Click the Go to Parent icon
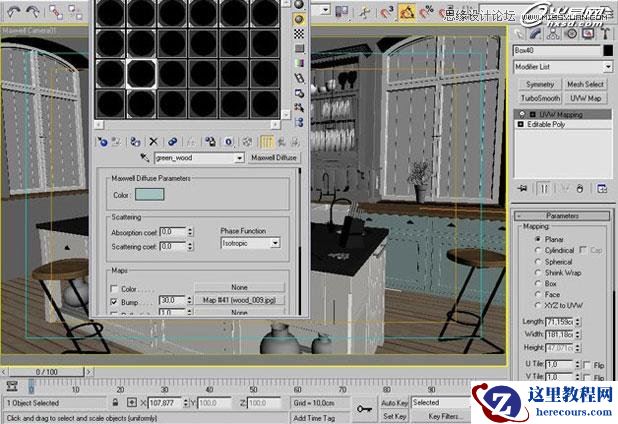Viewport: 618px width, 424px height. 281,141
